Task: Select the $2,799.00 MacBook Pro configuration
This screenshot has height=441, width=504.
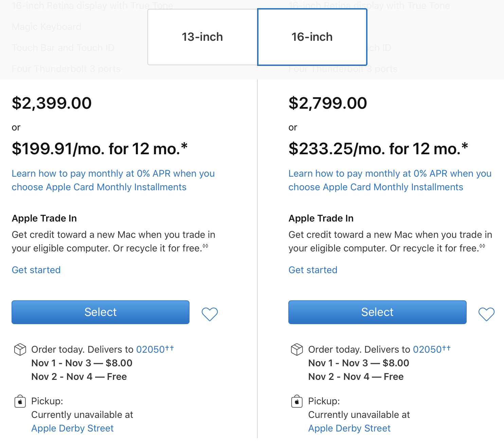Action: pos(377,312)
